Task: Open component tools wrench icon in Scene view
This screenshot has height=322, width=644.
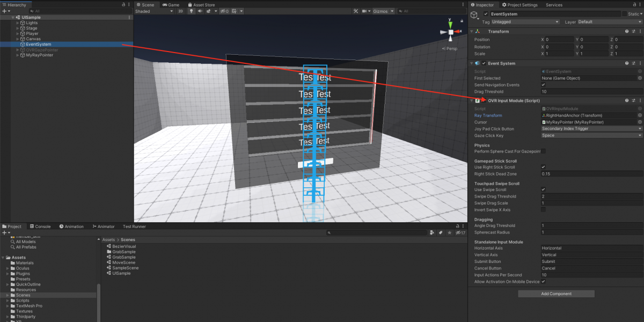Action: click(x=355, y=11)
